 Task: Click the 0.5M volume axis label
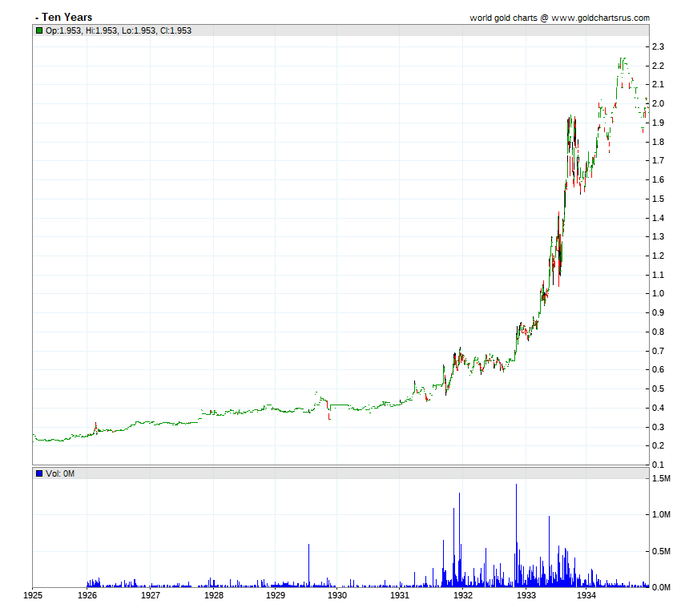pyautogui.click(x=661, y=551)
